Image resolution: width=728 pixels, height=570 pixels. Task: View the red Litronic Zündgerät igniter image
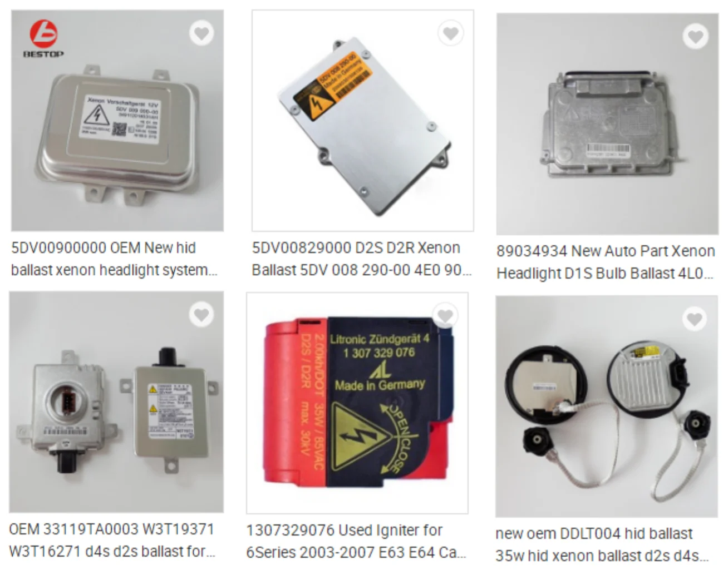pos(357,403)
